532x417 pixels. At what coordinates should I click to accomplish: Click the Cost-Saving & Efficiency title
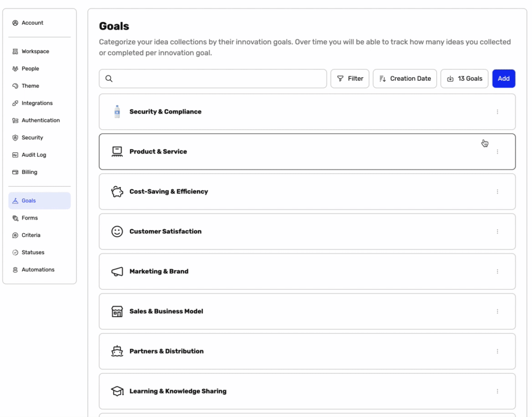[169, 191]
